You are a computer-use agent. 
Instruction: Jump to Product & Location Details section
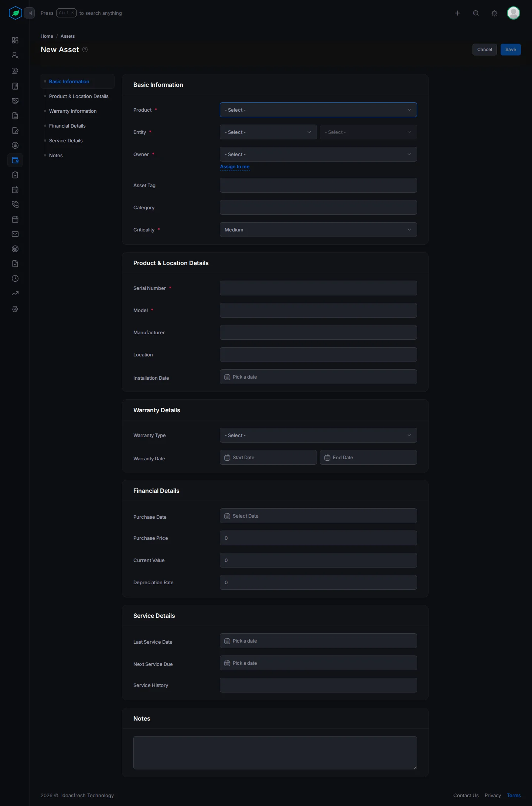click(x=79, y=96)
